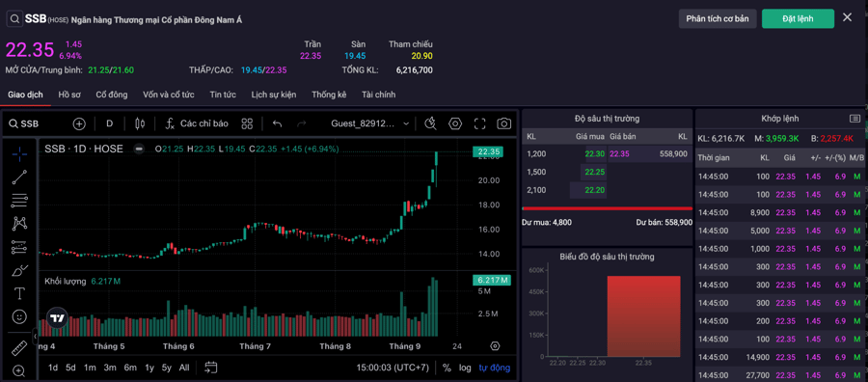Collapse the drawing toolbar side arrow
The width and height of the screenshot is (868, 382).
[36, 336]
